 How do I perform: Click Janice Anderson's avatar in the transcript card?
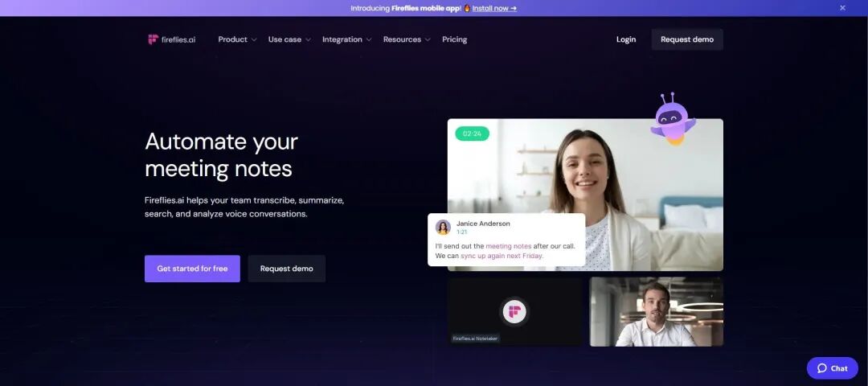click(443, 227)
